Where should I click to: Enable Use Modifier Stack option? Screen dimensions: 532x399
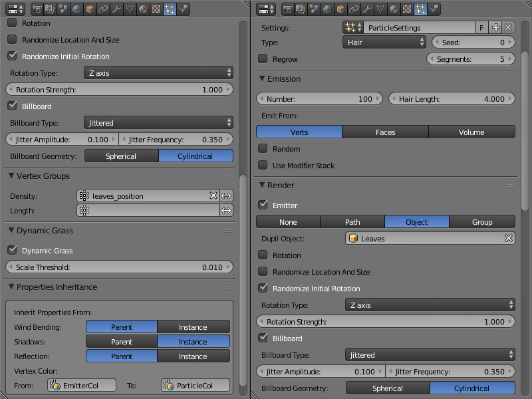(x=263, y=166)
